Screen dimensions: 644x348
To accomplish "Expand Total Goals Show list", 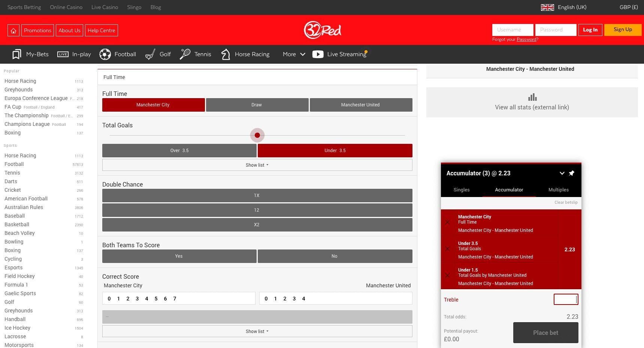I will [257, 165].
